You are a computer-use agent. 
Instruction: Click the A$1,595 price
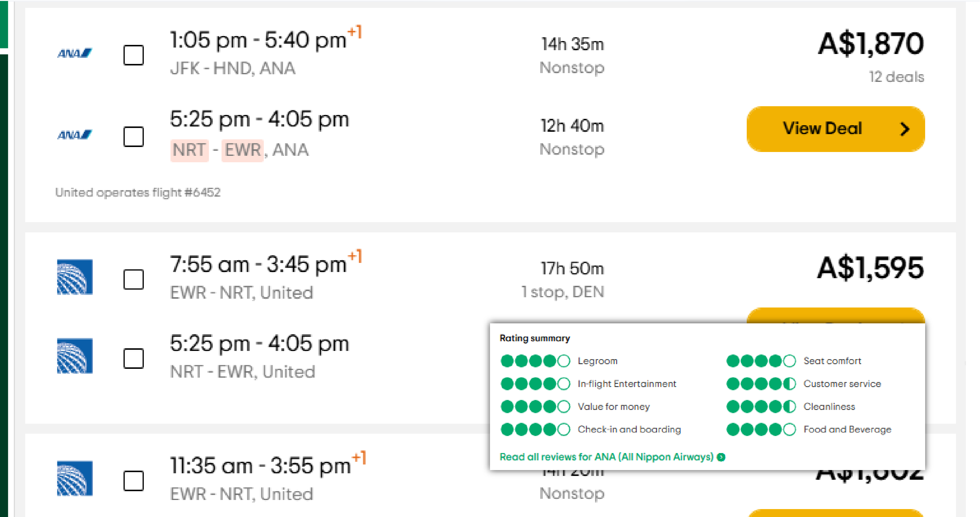pos(871,268)
